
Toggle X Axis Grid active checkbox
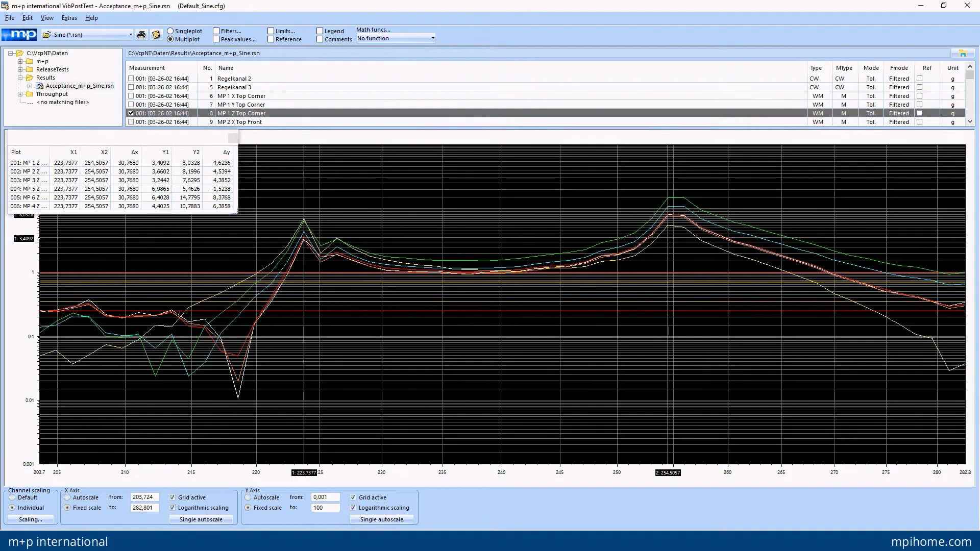point(173,497)
